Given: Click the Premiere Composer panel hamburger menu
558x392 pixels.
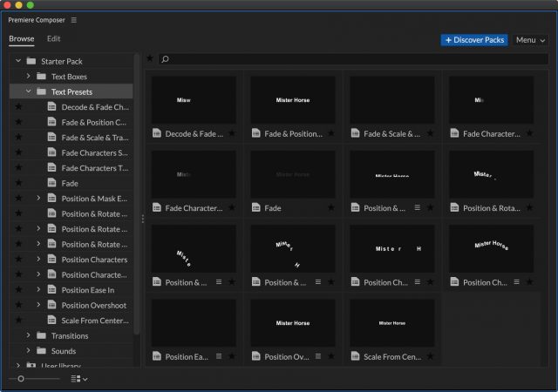Looking at the screenshot, I should click(74, 20).
